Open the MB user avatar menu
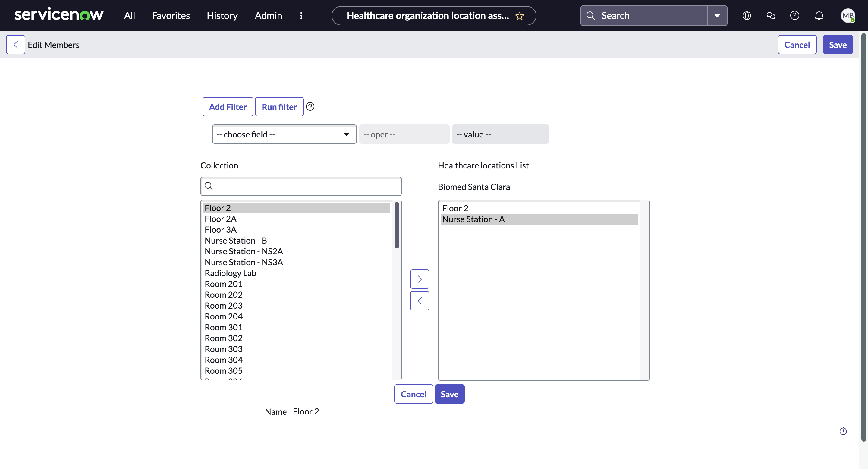 pyautogui.click(x=848, y=15)
